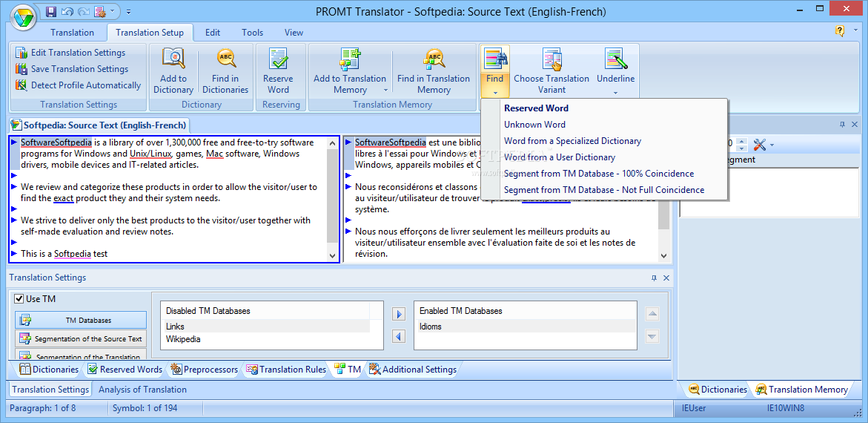Click Find in Translation Memory
This screenshot has height=423, width=868.
(434, 71)
